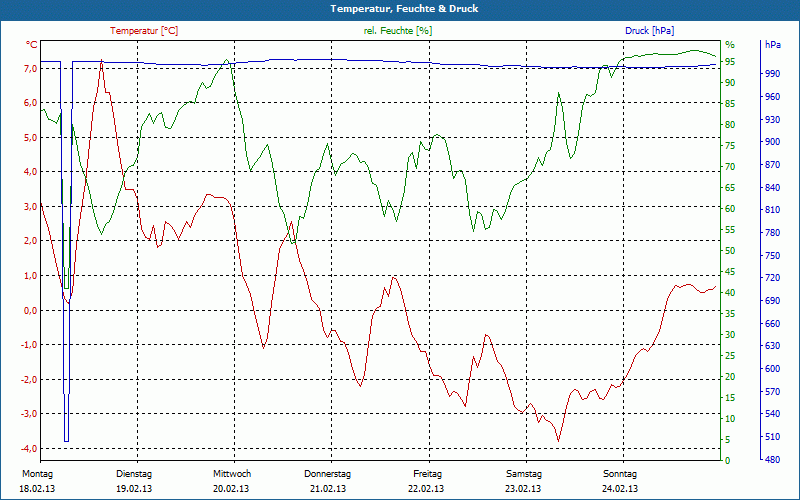Click the '870' pressure axis value
Image resolution: width=800 pixels, height=500 pixels.
(x=772, y=164)
